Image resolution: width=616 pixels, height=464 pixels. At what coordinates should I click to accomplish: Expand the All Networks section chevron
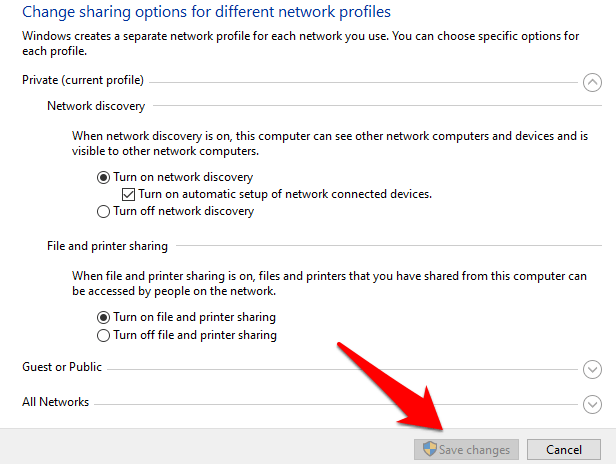pyautogui.click(x=592, y=404)
